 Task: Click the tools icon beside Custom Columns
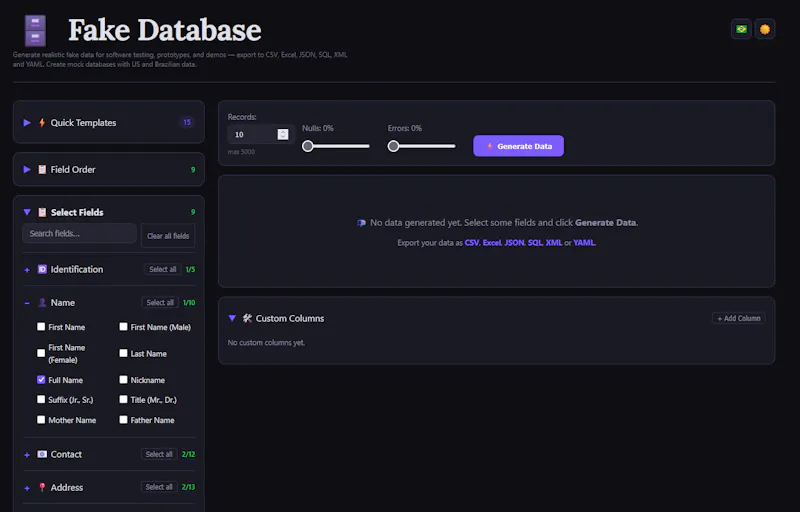pyautogui.click(x=247, y=318)
